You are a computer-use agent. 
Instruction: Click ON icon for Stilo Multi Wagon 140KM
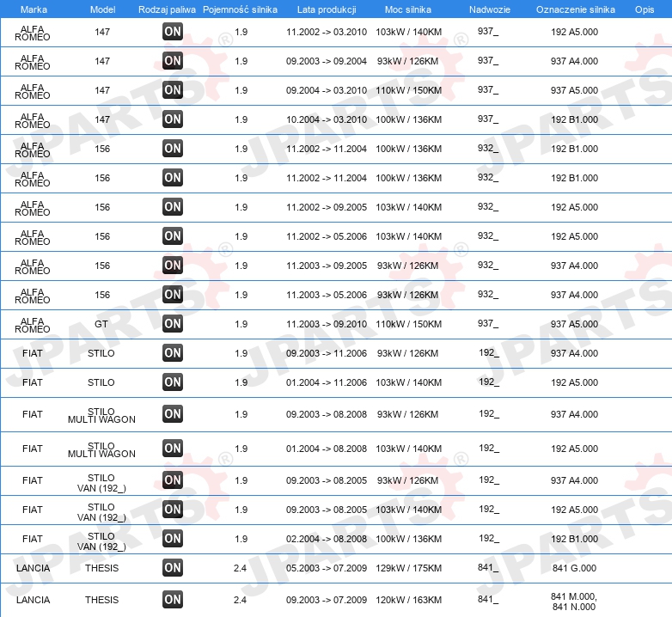pos(173,449)
